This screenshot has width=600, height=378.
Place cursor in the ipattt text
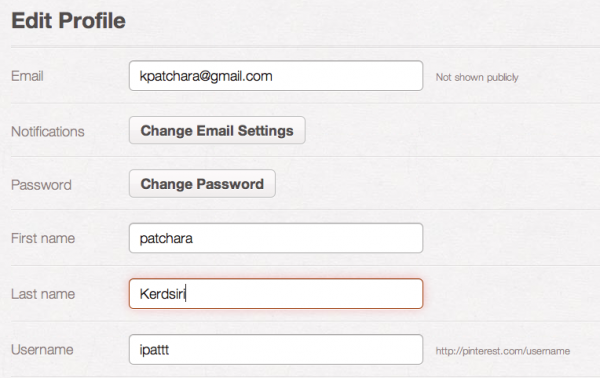[x=154, y=350]
